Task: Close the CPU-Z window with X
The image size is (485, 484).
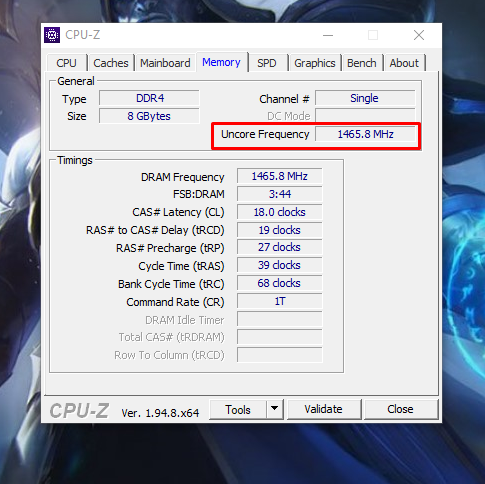Action: [x=419, y=35]
